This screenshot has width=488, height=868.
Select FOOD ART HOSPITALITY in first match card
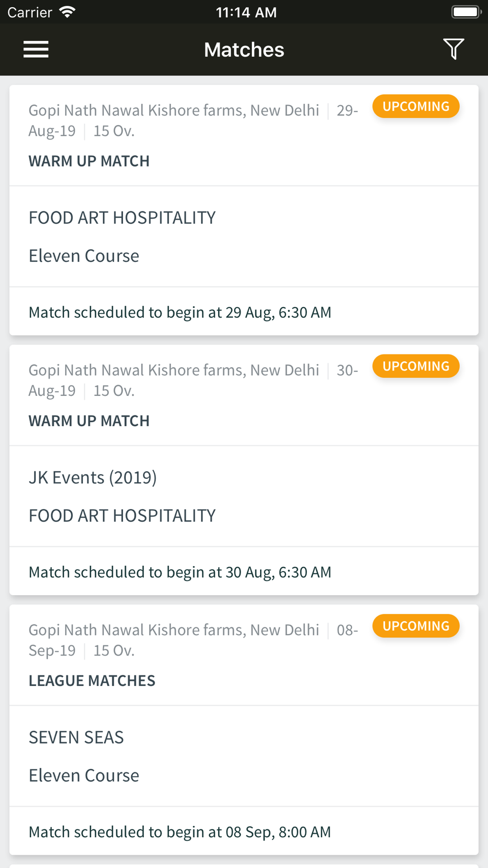122,218
